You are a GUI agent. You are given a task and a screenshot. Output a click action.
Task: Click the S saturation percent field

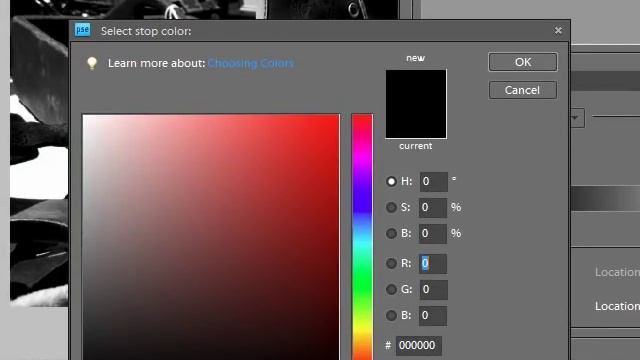433,207
